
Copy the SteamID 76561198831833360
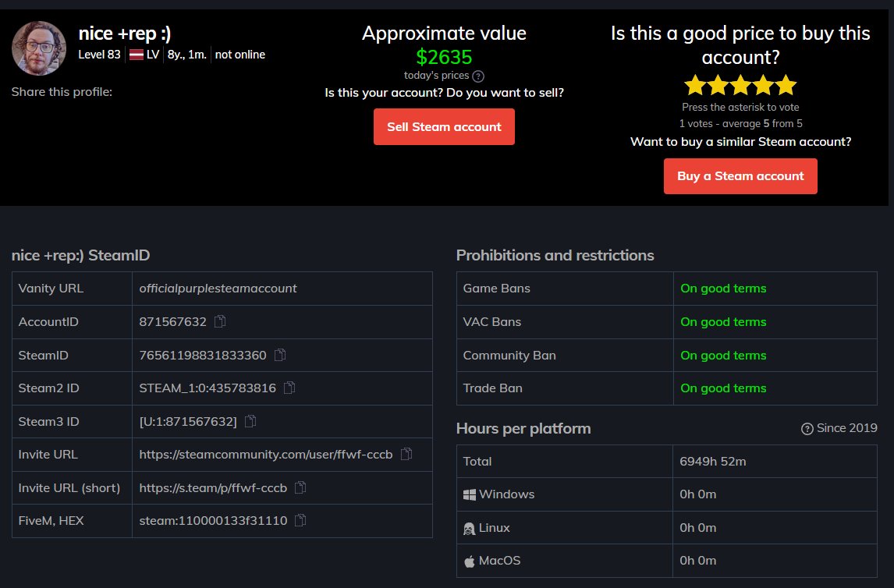point(280,355)
